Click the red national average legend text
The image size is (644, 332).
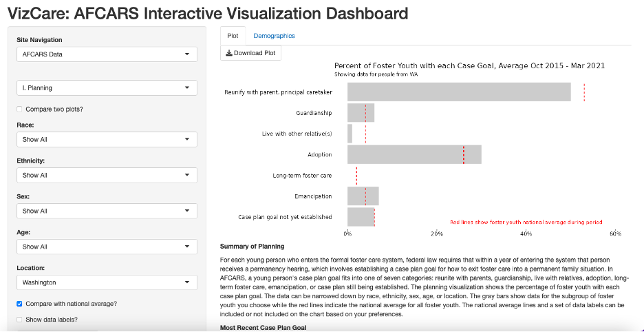pos(526,222)
